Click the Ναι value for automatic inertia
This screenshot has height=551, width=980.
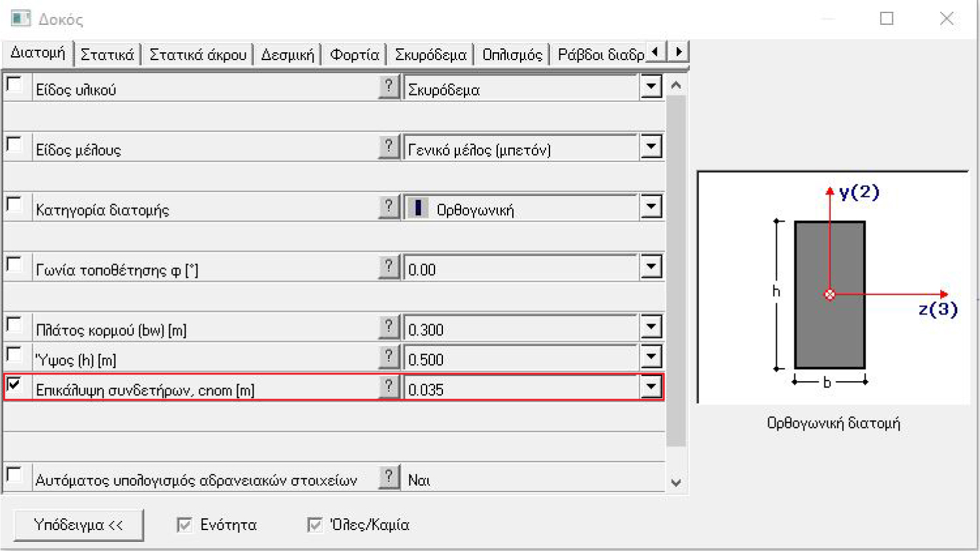click(x=419, y=480)
